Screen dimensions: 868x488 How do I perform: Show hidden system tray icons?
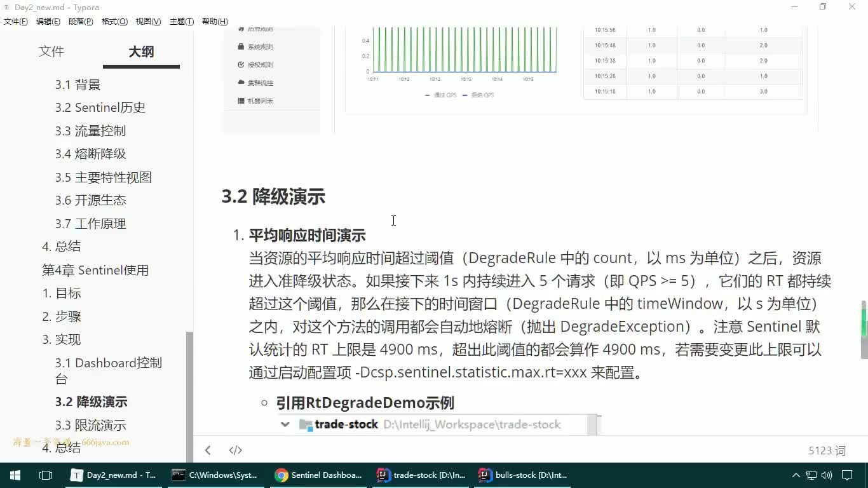click(x=796, y=475)
